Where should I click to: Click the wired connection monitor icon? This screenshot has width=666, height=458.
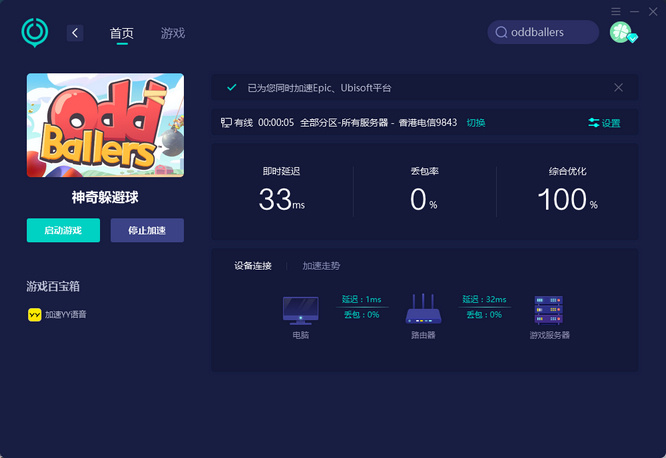(226, 123)
